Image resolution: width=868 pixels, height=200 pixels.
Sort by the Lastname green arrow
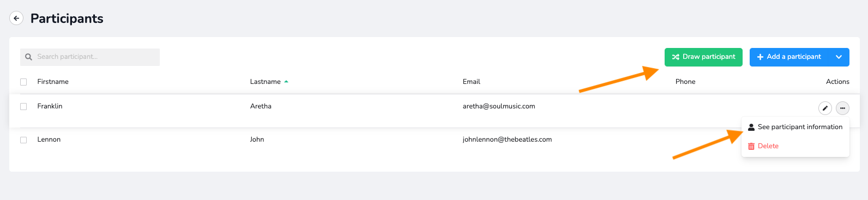coord(286,82)
